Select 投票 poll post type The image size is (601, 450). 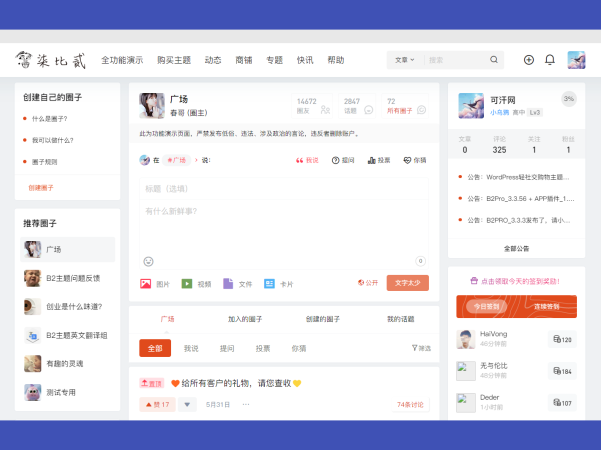click(x=379, y=160)
